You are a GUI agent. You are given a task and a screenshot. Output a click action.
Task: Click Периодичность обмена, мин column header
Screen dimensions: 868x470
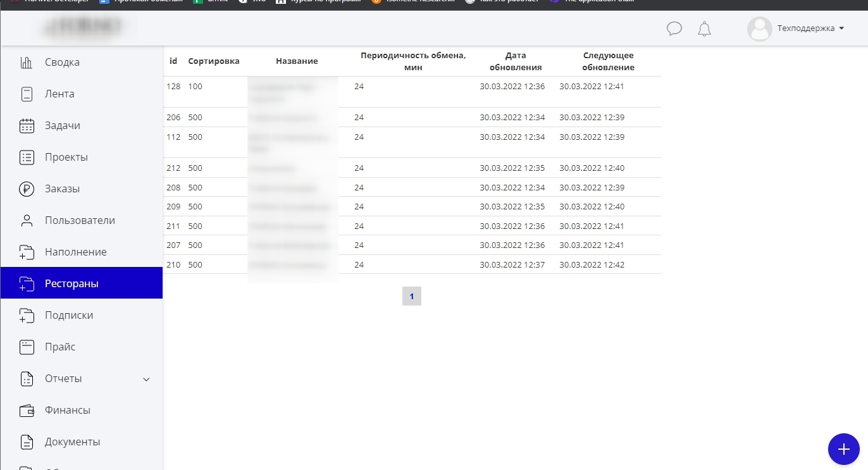tap(413, 61)
